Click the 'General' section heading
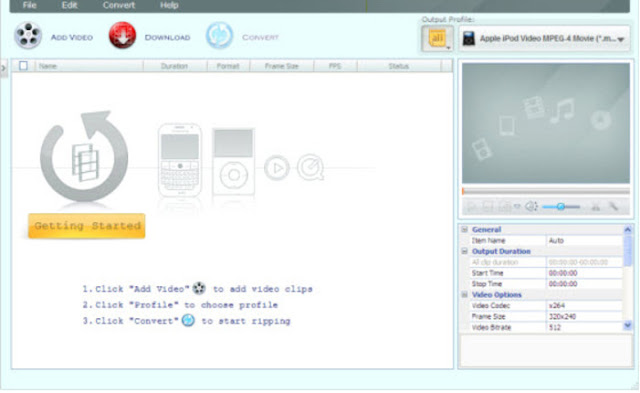The image size is (640, 393). tap(487, 230)
